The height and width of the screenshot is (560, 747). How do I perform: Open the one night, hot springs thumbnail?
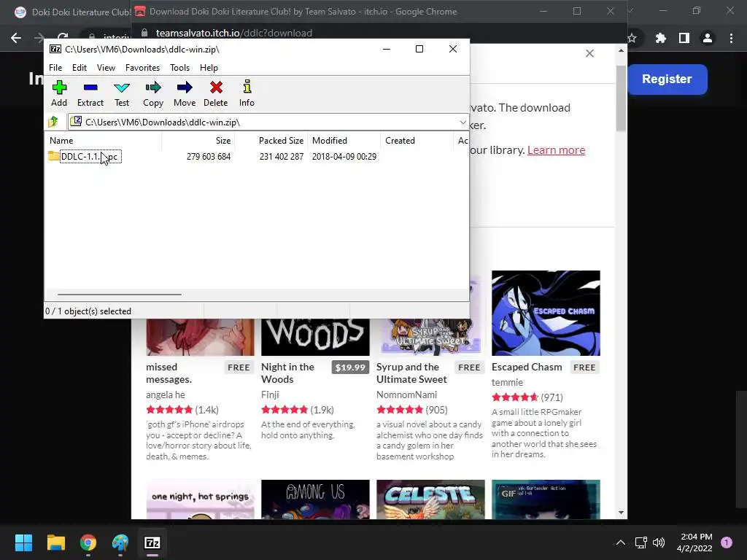[x=200, y=499]
